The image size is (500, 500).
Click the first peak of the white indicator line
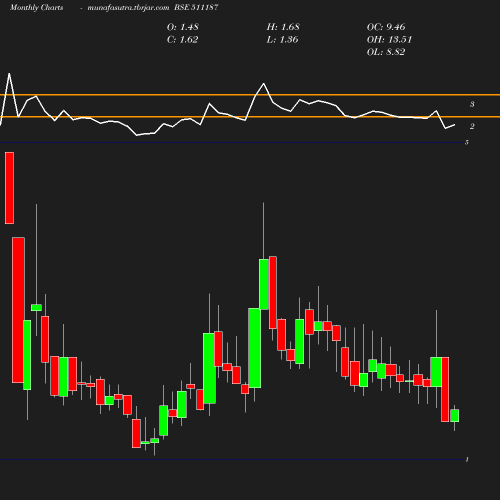tap(9, 74)
